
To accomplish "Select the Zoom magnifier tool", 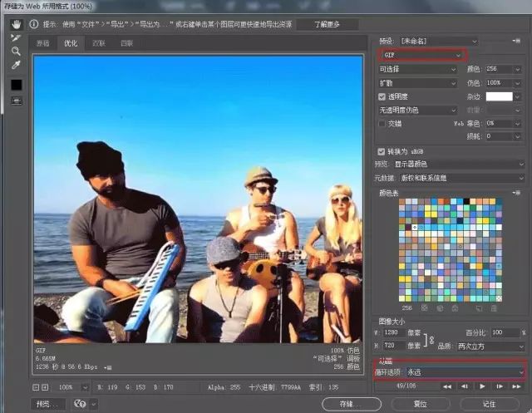I will tap(16, 51).
